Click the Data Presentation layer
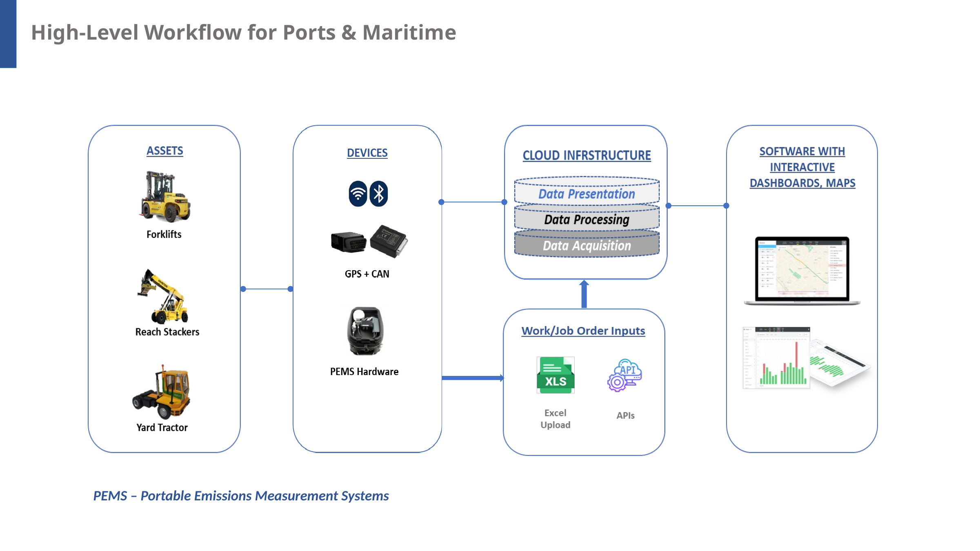This screenshot has width=980, height=551. click(587, 194)
